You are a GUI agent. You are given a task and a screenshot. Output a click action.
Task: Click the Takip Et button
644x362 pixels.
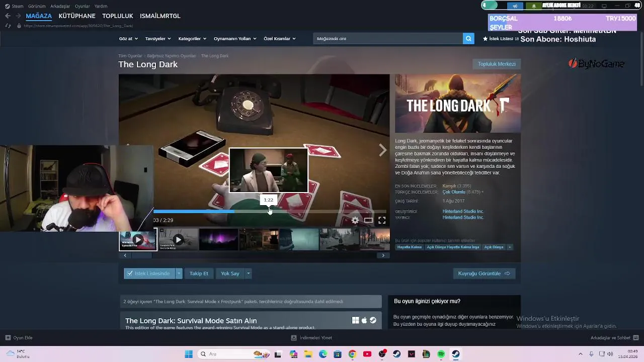[x=199, y=274]
